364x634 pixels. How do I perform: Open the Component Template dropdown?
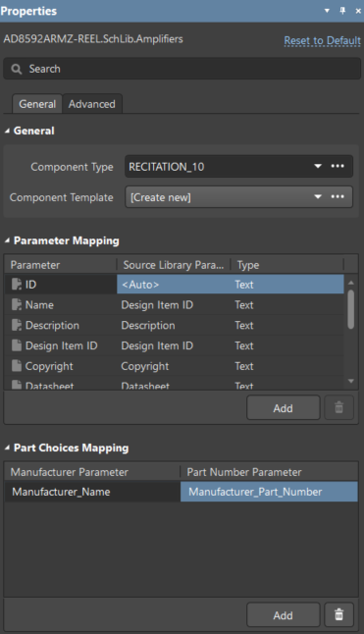[318, 197]
